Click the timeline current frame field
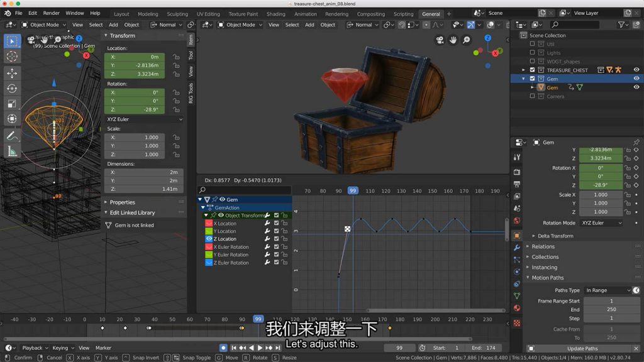This screenshot has height=362, width=644. coord(399,348)
